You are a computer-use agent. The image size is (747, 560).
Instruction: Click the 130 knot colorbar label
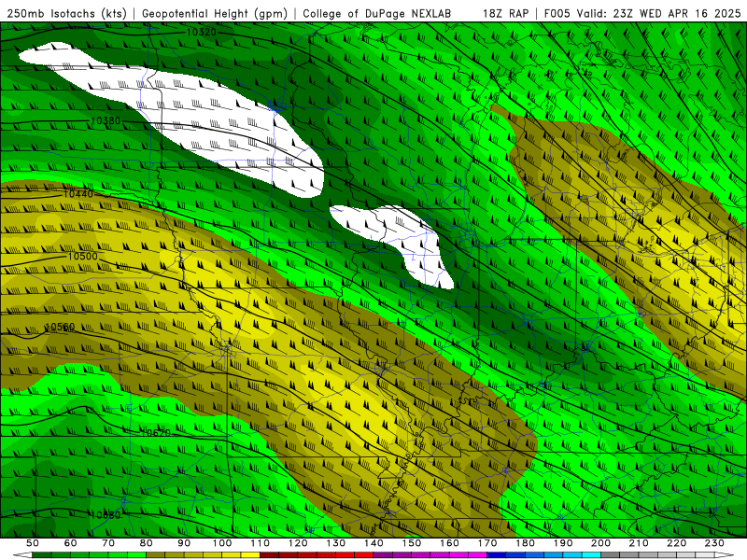pos(336,543)
